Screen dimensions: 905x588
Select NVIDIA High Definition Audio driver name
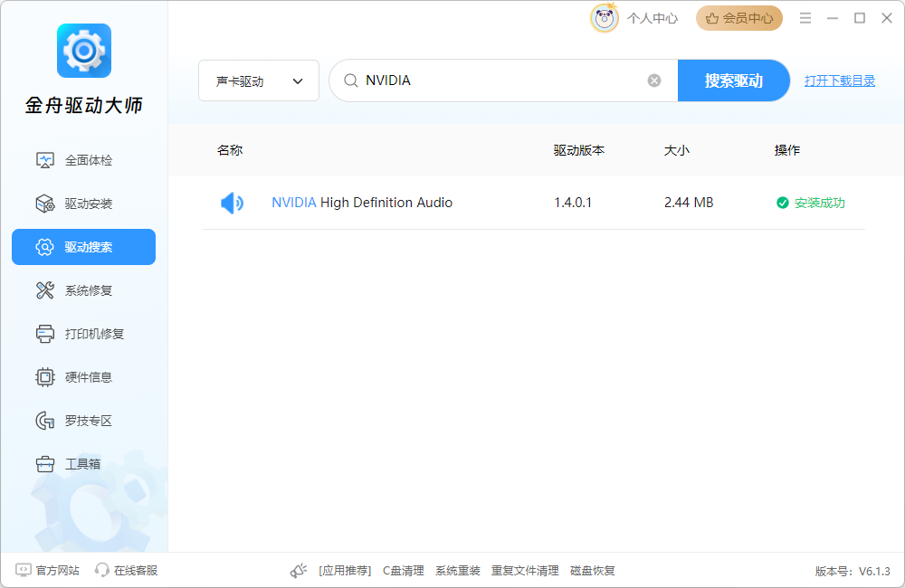pos(362,203)
